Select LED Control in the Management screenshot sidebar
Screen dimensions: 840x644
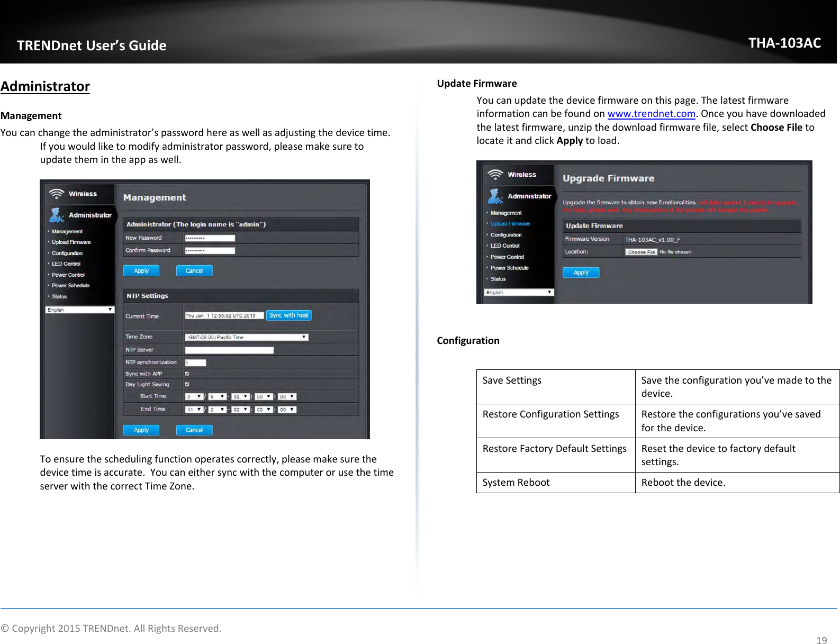pyautogui.click(x=66, y=264)
